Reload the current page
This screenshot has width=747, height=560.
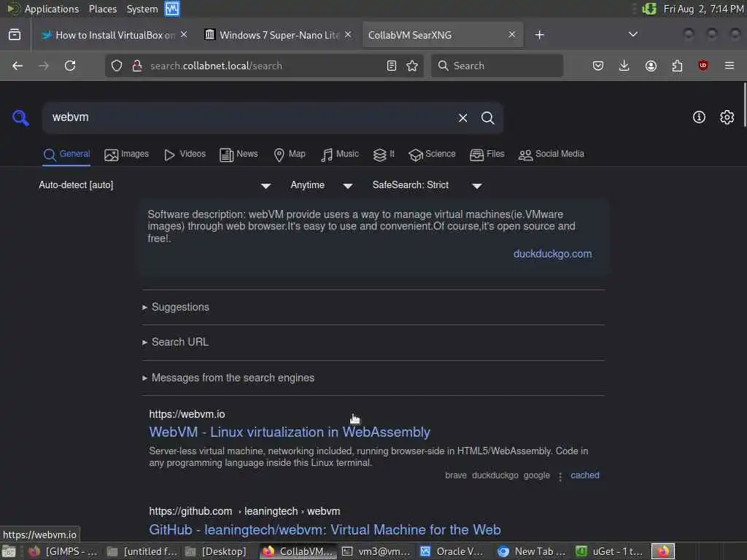(x=70, y=66)
